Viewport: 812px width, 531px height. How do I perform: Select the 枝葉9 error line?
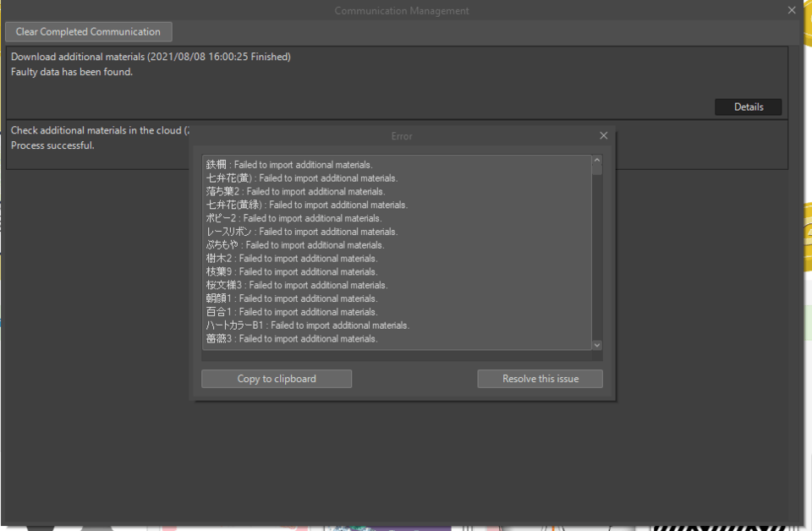click(x=292, y=271)
